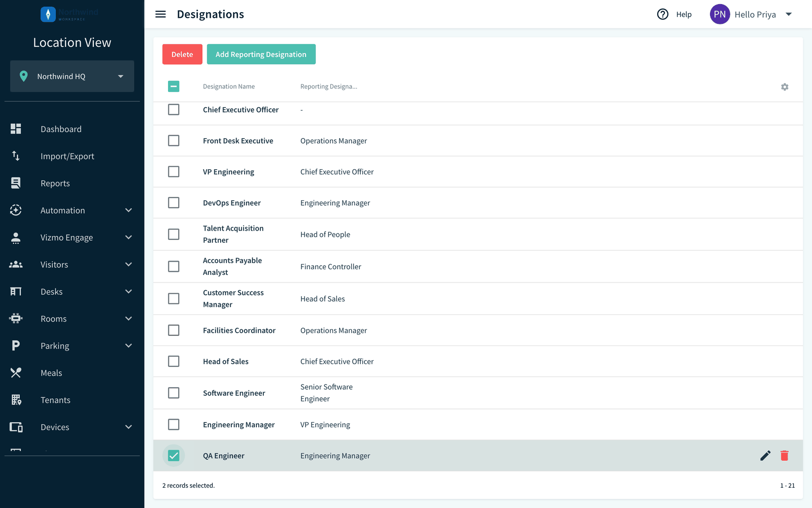The image size is (812, 508).
Task: Click the Northwind logo icon
Action: [48, 14]
